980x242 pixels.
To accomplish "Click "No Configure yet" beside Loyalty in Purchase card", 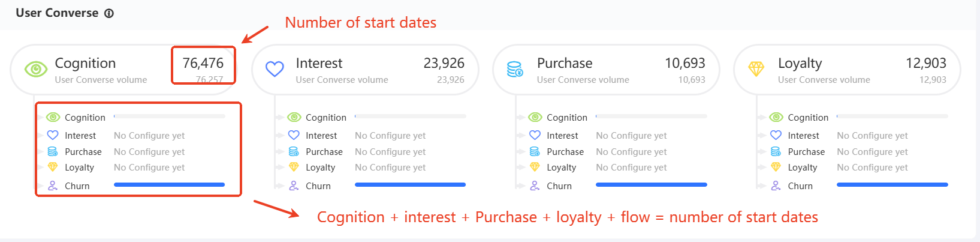I will pos(631,168).
